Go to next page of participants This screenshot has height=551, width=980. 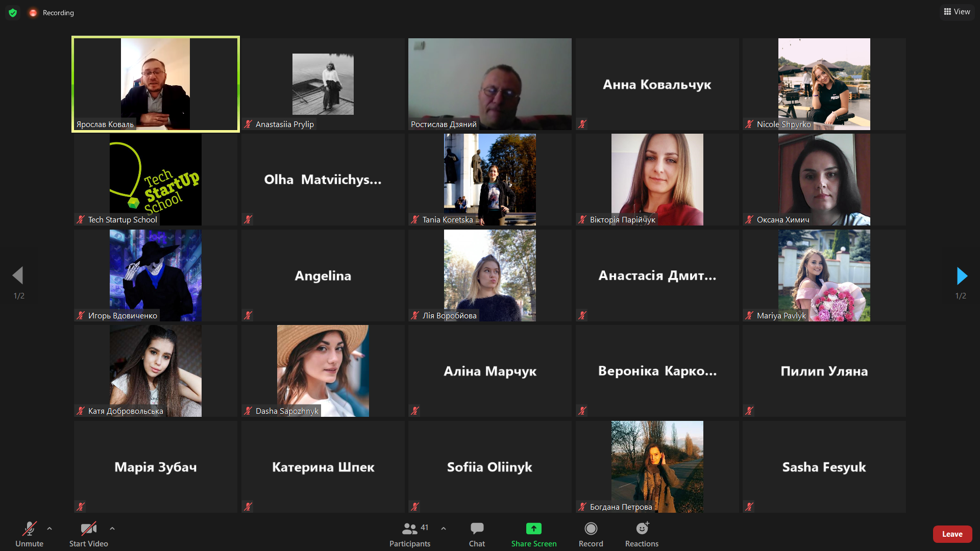point(962,276)
